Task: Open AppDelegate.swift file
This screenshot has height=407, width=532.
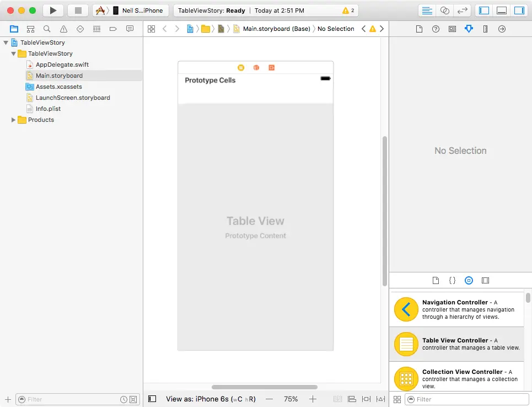Action: coord(62,65)
